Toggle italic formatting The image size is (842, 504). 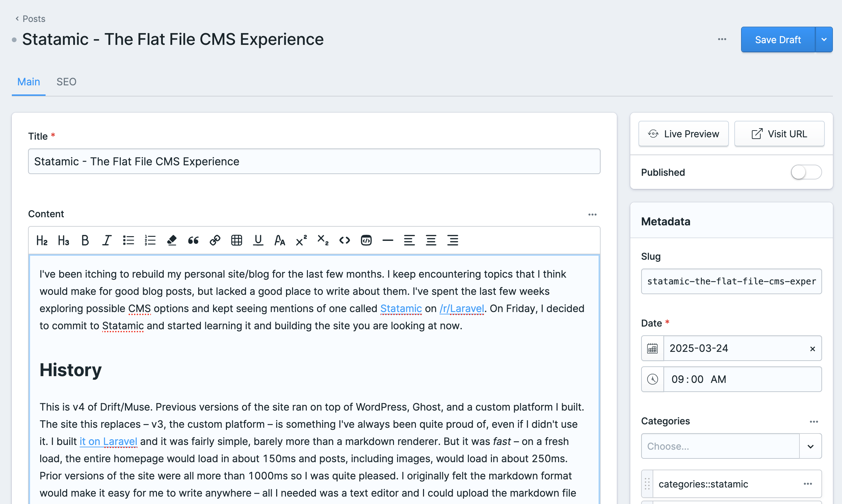[x=107, y=241]
